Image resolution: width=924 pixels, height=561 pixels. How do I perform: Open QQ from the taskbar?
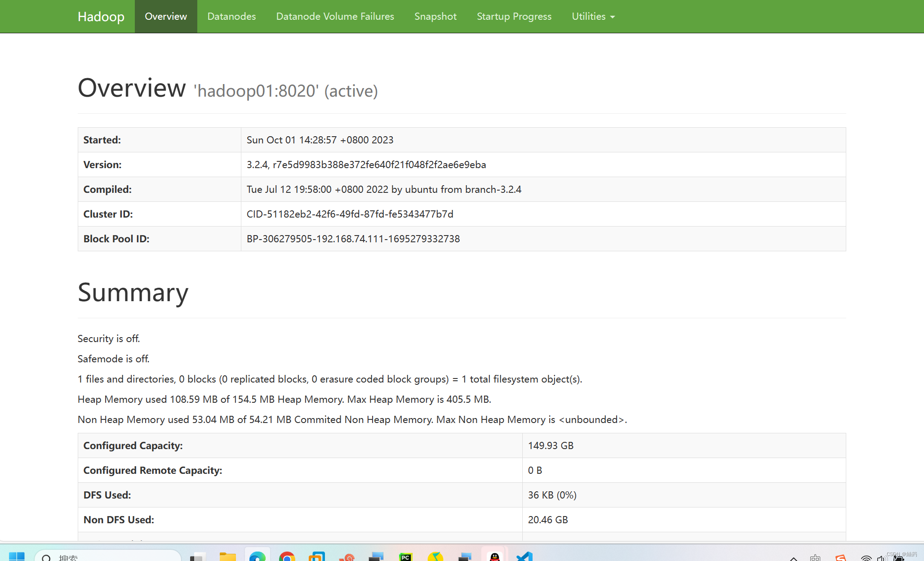494,556
